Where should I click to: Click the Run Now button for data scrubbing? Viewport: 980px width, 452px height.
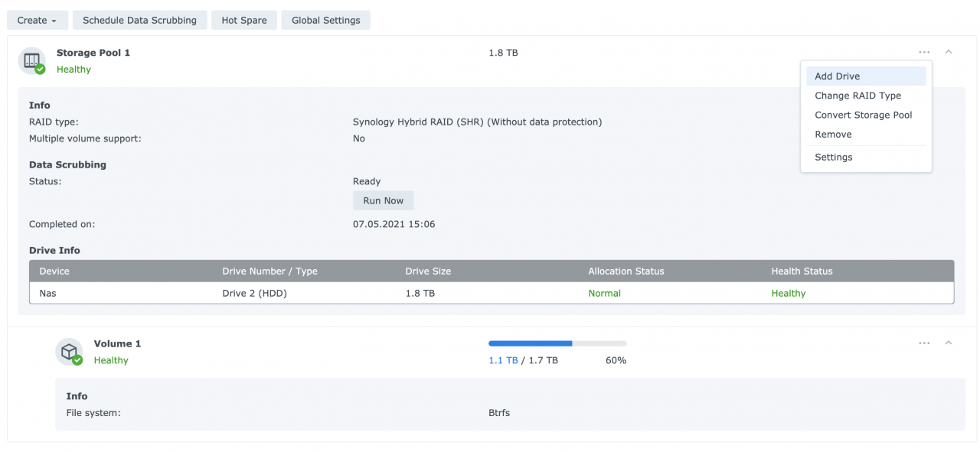point(383,200)
